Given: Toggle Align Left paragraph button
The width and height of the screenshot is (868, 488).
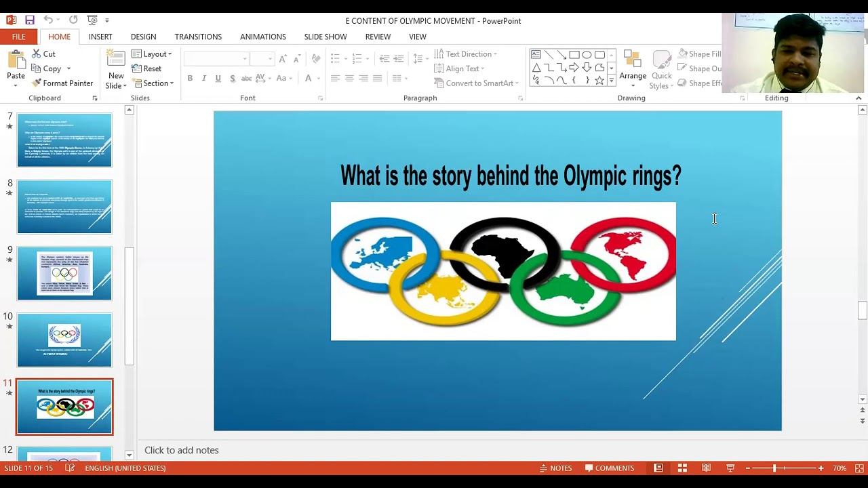Looking at the screenshot, I should [335, 79].
